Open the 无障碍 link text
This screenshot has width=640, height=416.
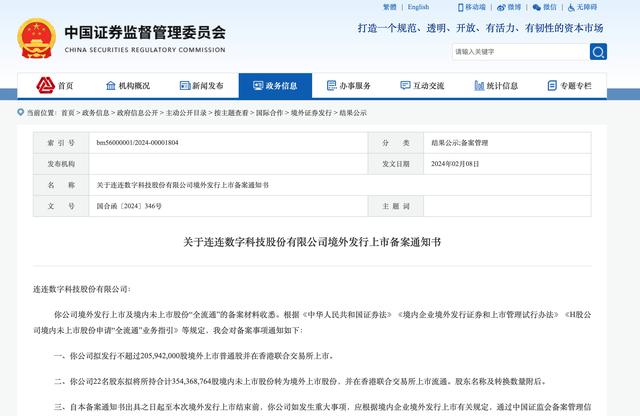point(587,7)
